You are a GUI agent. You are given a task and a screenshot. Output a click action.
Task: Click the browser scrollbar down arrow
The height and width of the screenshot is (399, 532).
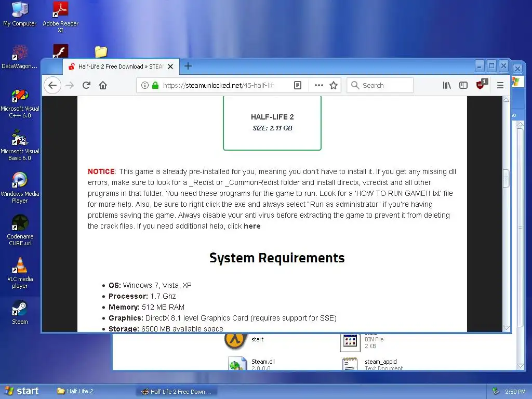[506, 328]
